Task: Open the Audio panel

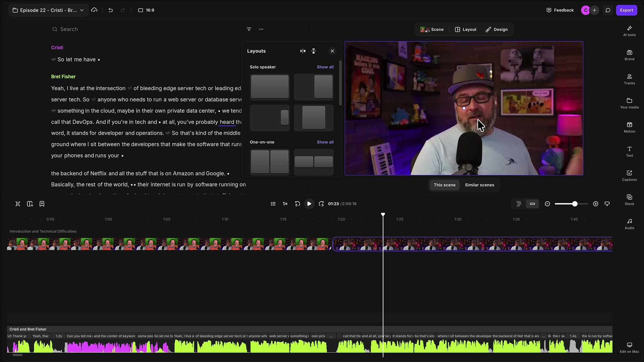Action: [x=629, y=224]
